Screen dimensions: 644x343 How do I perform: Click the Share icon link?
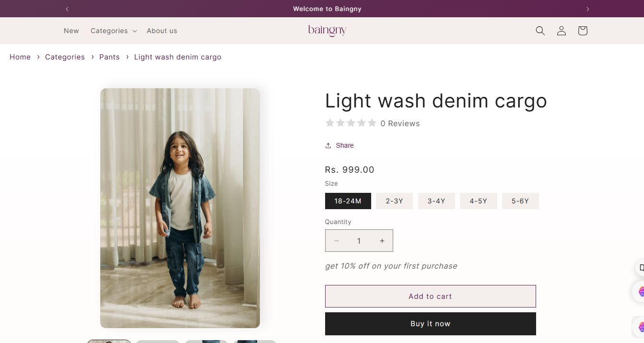point(340,145)
